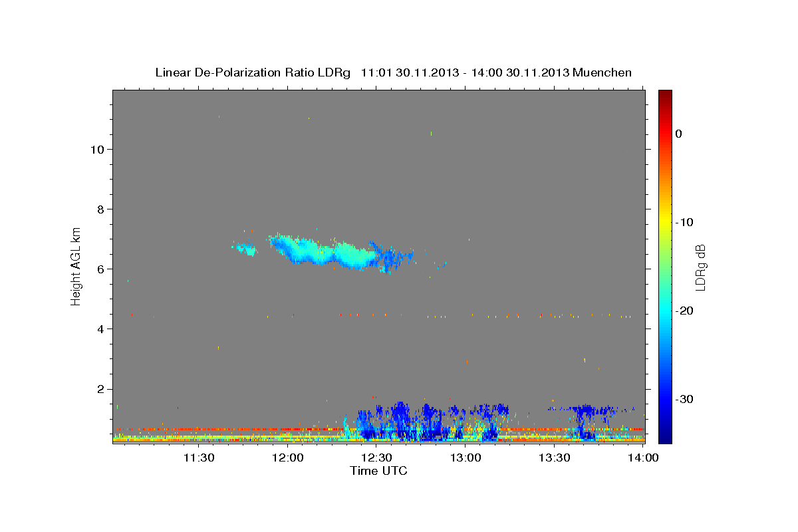This screenshot has height=532, width=798.
Task: Click the colorbar value label -20
Action: click(x=686, y=311)
